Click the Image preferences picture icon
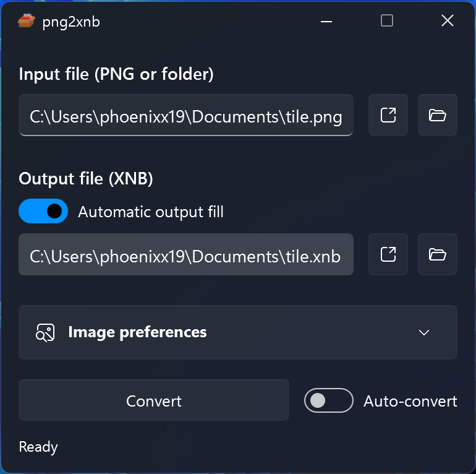 tap(45, 332)
